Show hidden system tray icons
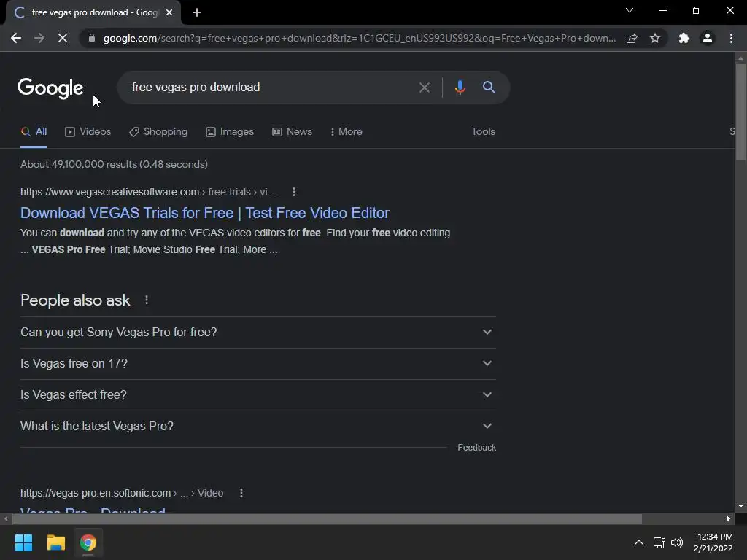This screenshot has height=560, width=747. click(639, 542)
